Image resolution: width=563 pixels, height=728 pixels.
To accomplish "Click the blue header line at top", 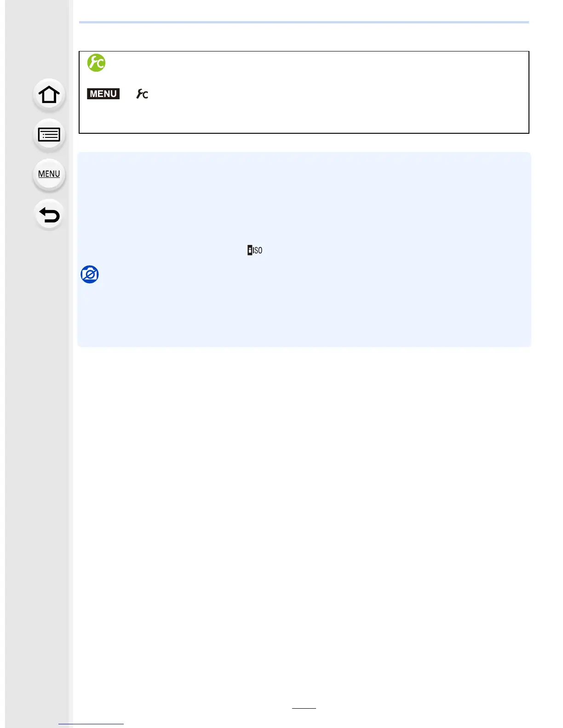I will (x=304, y=22).
